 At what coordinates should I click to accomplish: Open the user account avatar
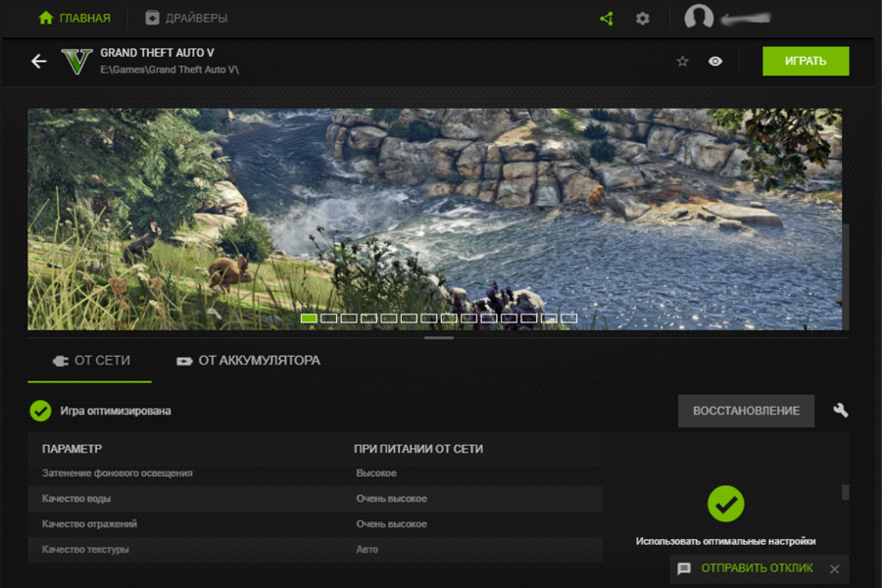tap(699, 17)
